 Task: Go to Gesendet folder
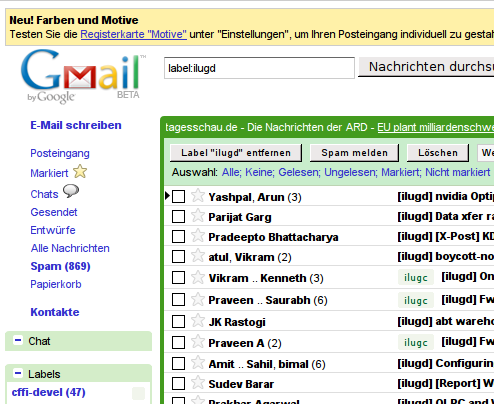(54, 212)
